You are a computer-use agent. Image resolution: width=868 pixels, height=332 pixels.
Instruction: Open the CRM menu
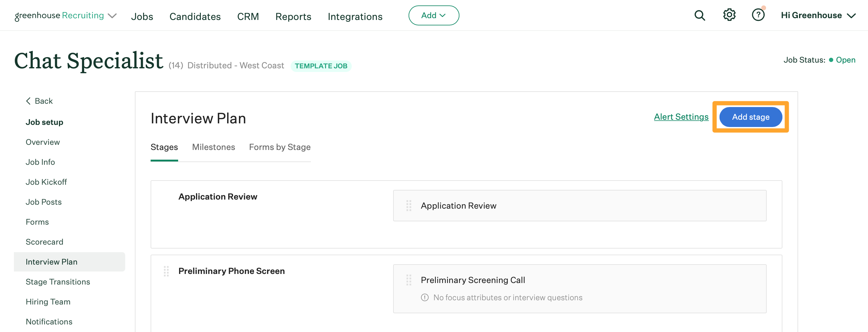click(248, 17)
